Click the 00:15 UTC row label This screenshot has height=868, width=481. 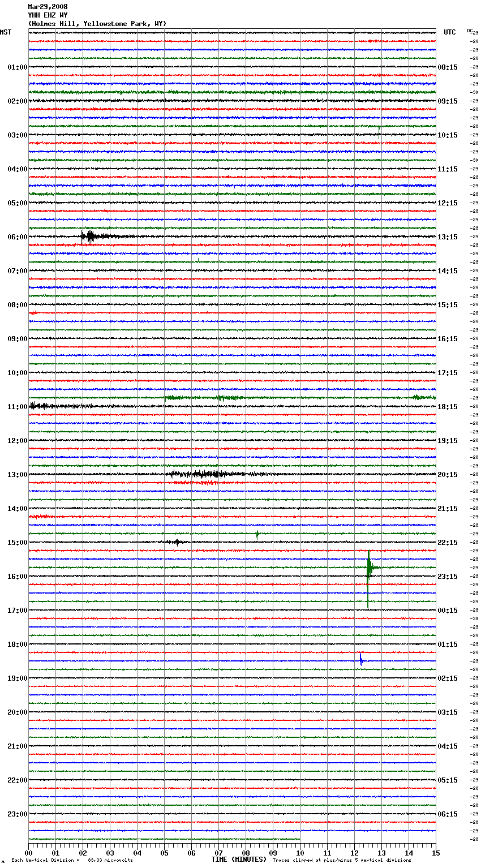tap(448, 611)
